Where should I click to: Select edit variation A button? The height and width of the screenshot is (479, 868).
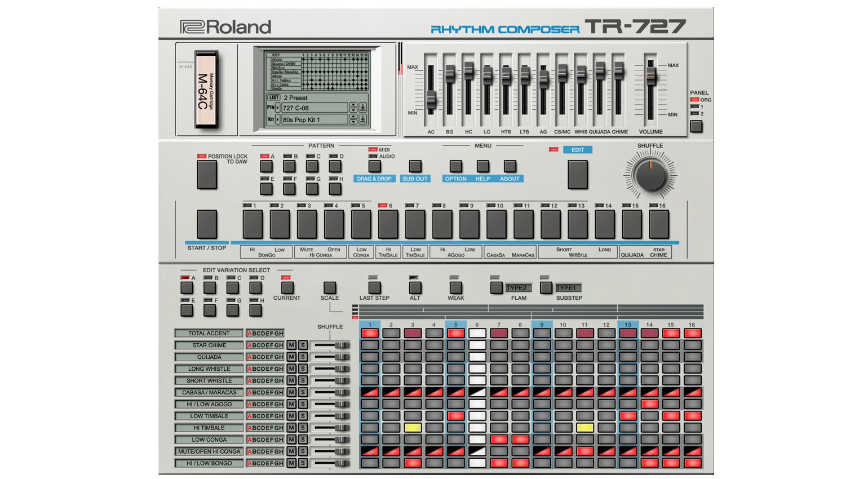point(187,288)
